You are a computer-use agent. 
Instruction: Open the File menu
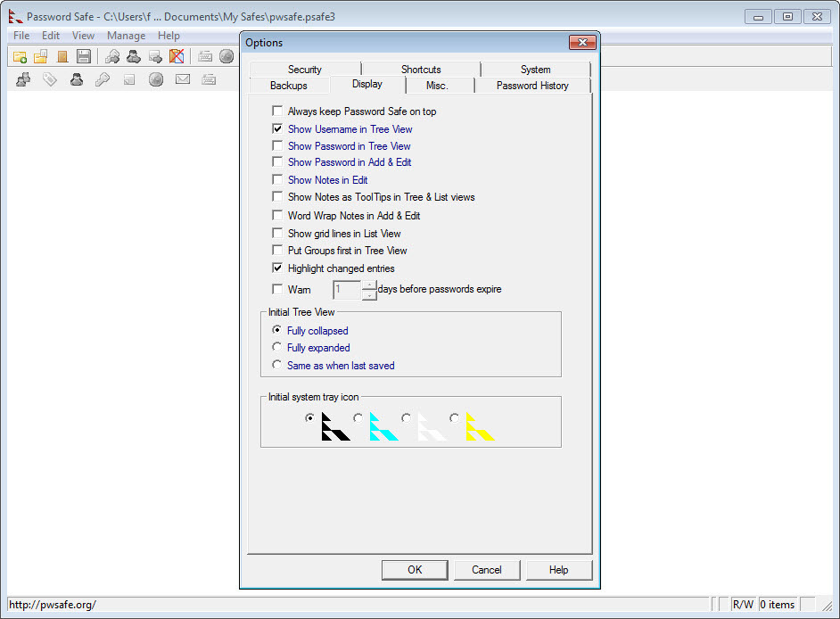coord(21,36)
